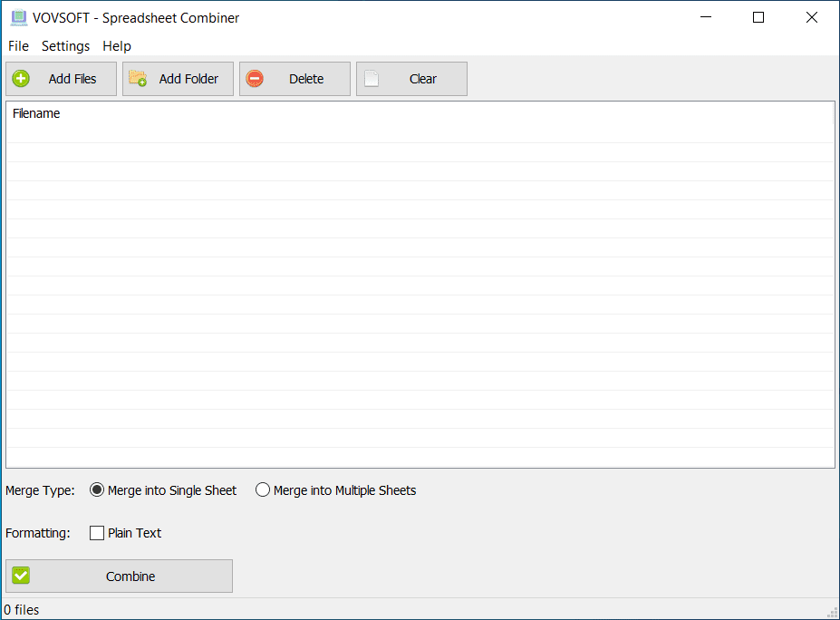Click the Filename column header
Image resolution: width=840 pixels, height=620 pixels.
click(36, 113)
